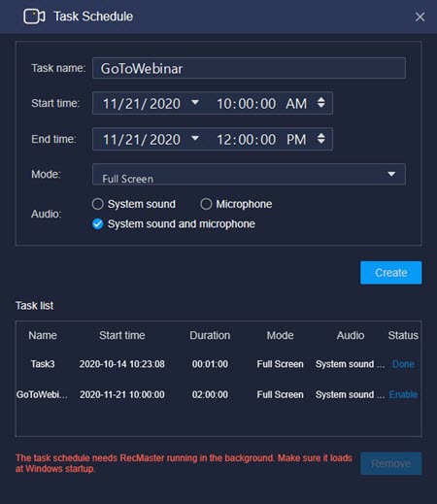Click the Done status link for Task3
Screen dimensions: 437x504
click(403, 364)
